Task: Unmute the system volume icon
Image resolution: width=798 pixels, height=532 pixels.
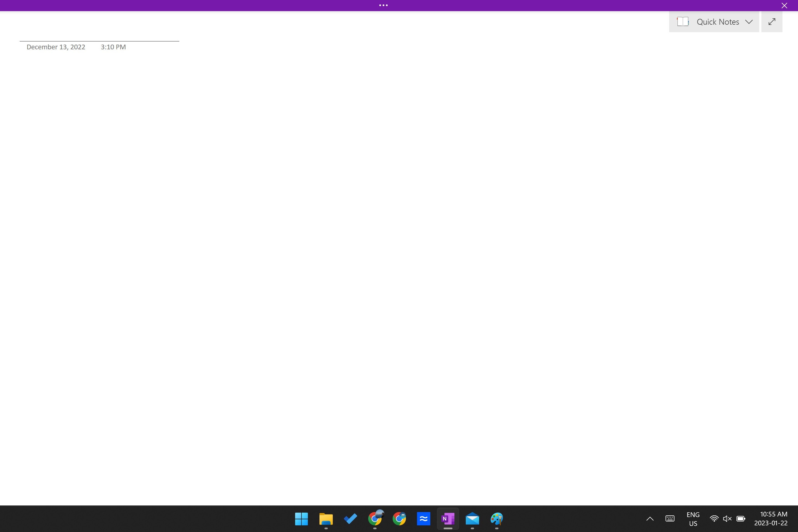Action: tap(727, 519)
